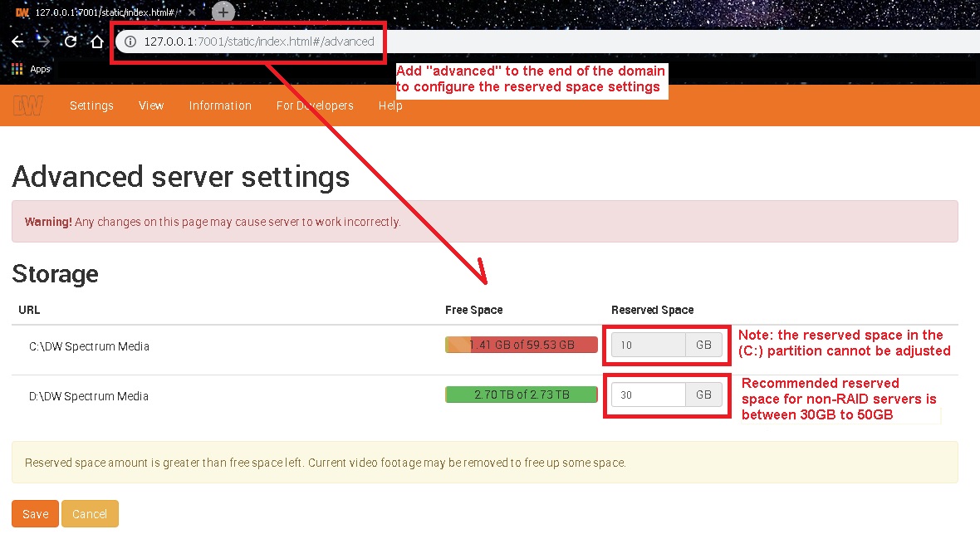Cancel the storage changes
Screen dimensions: 980x544
pyautogui.click(x=90, y=514)
